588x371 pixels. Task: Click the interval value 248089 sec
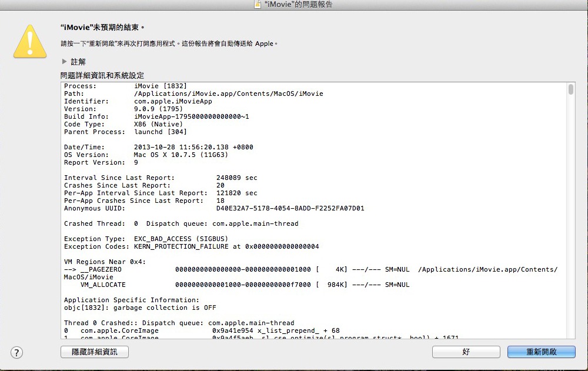tap(236, 178)
